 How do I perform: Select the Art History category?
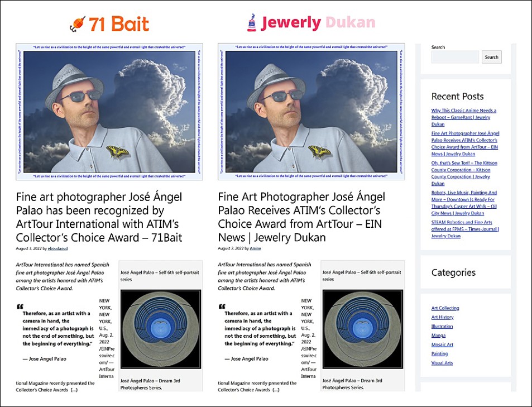(x=442, y=317)
